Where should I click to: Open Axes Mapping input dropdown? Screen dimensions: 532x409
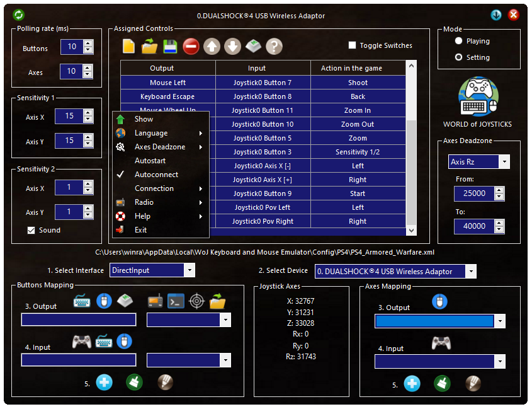click(x=500, y=362)
